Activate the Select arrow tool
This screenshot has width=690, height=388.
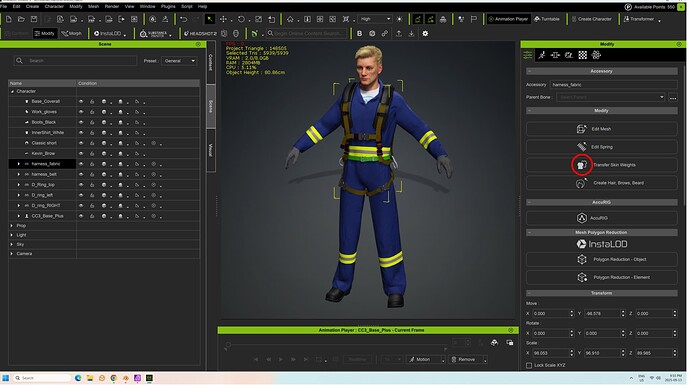pos(210,19)
